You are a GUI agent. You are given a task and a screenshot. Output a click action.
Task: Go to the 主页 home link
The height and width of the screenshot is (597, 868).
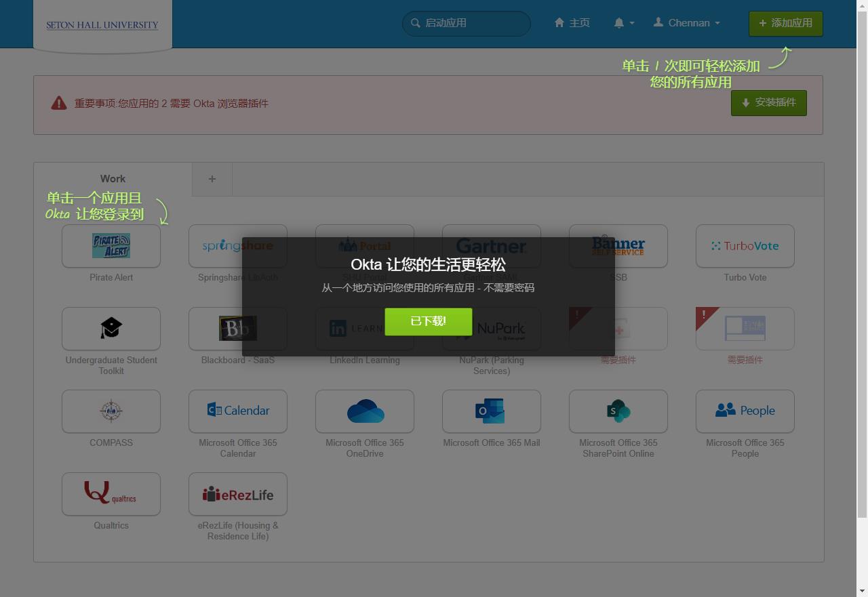[572, 23]
